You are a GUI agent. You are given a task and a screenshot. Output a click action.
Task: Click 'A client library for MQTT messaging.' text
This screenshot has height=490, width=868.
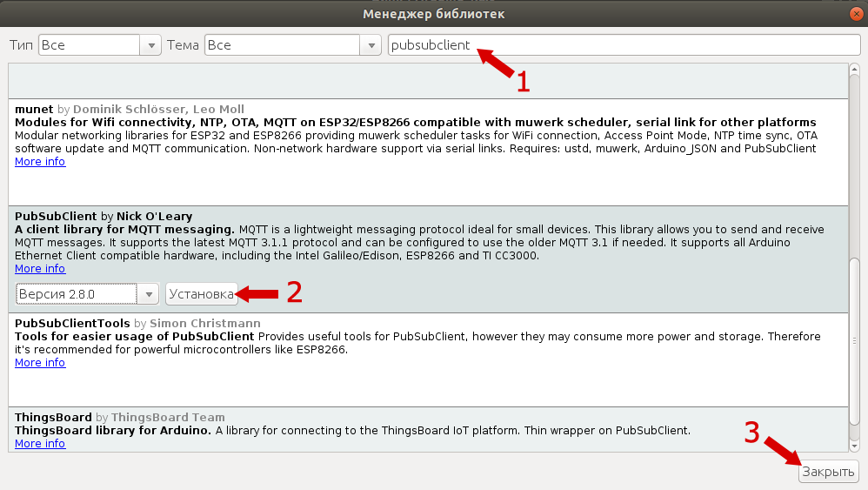pyautogui.click(x=124, y=229)
